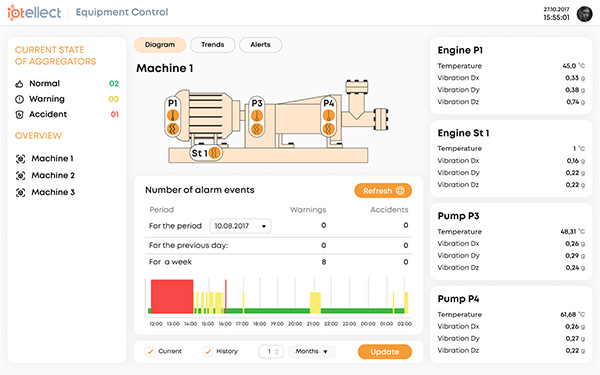The height and width of the screenshot is (375, 600).
Task: Click the wide yellow warning bar near 21:00
Action: pyautogui.click(x=315, y=303)
